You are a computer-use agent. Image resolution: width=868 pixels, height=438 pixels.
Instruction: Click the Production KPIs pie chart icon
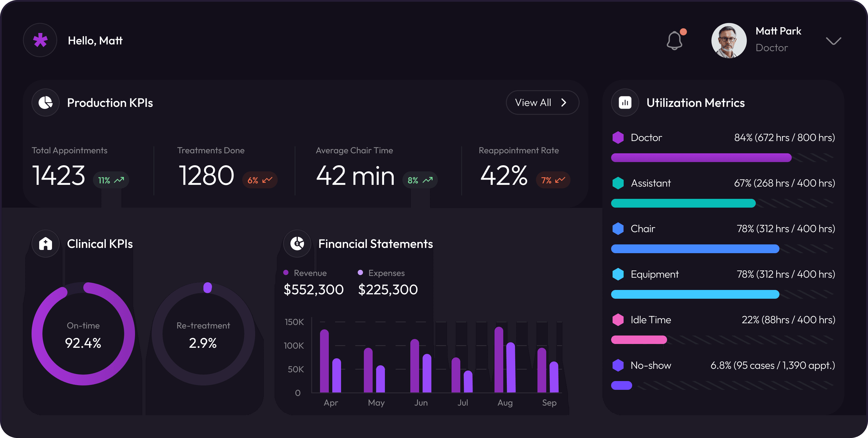coord(46,103)
